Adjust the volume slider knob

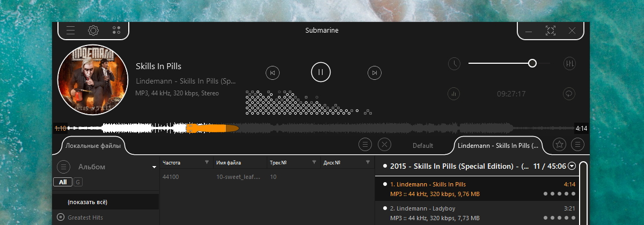coord(532,63)
